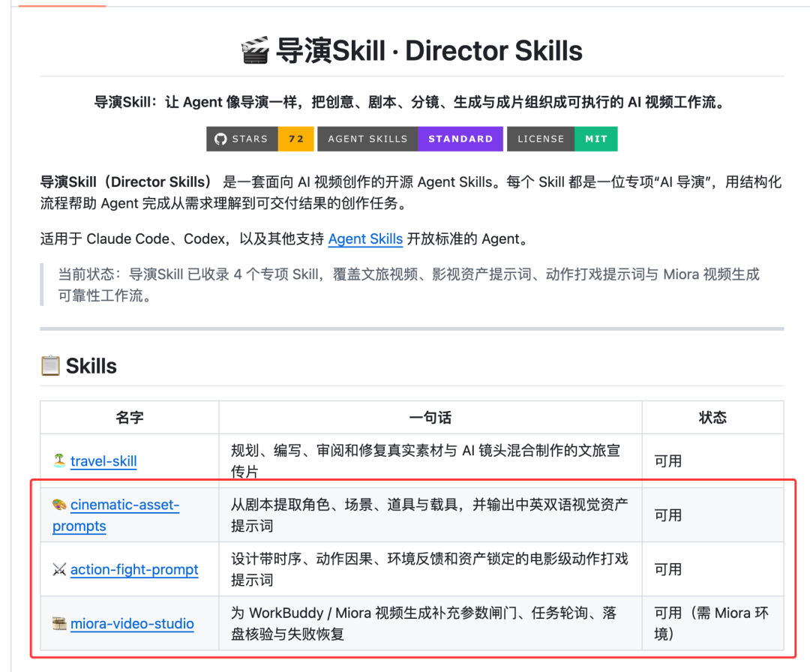Click the description starting 设计带时序
This screenshot has height=672, width=810.
pos(429,569)
